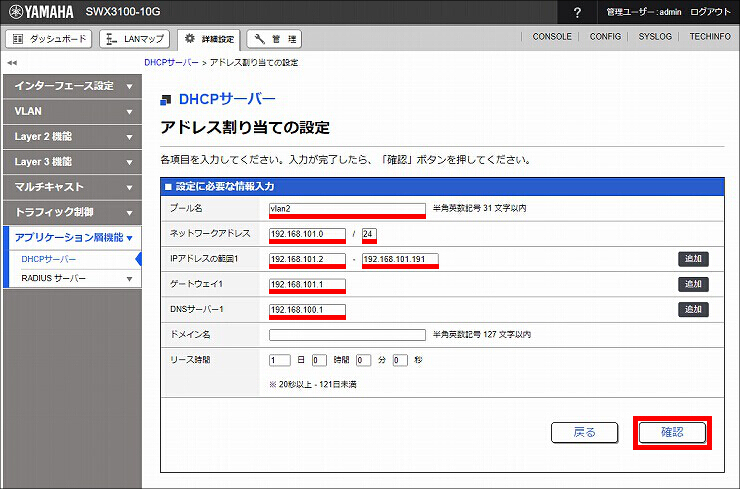740x489 pixels.
Task: Collapse the sidebar with double-arrow icon
Action: click(12, 62)
